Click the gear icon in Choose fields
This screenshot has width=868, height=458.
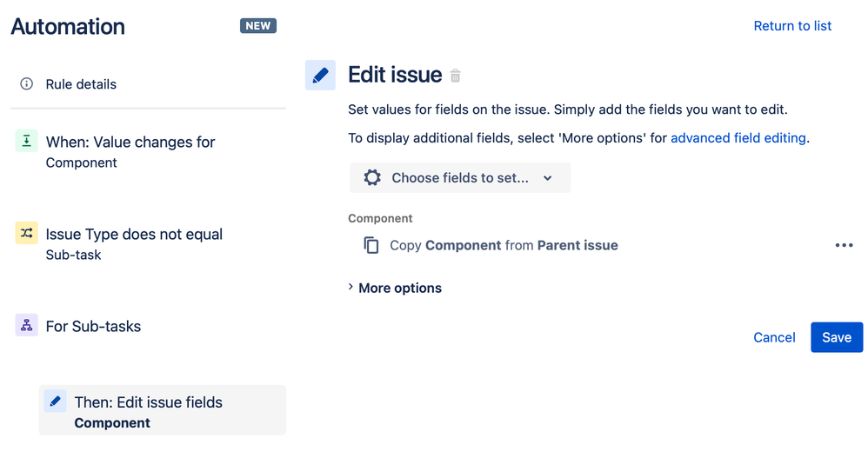(x=372, y=177)
